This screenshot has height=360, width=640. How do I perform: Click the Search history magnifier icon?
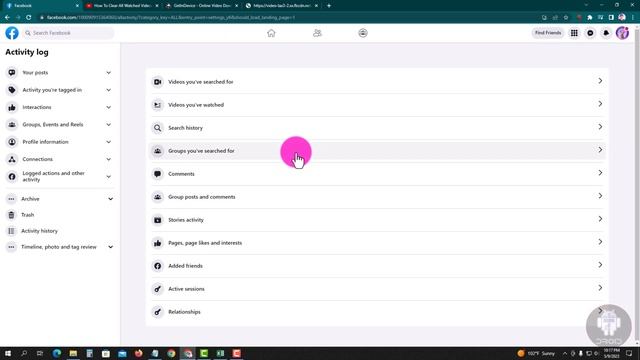click(158, 128)
